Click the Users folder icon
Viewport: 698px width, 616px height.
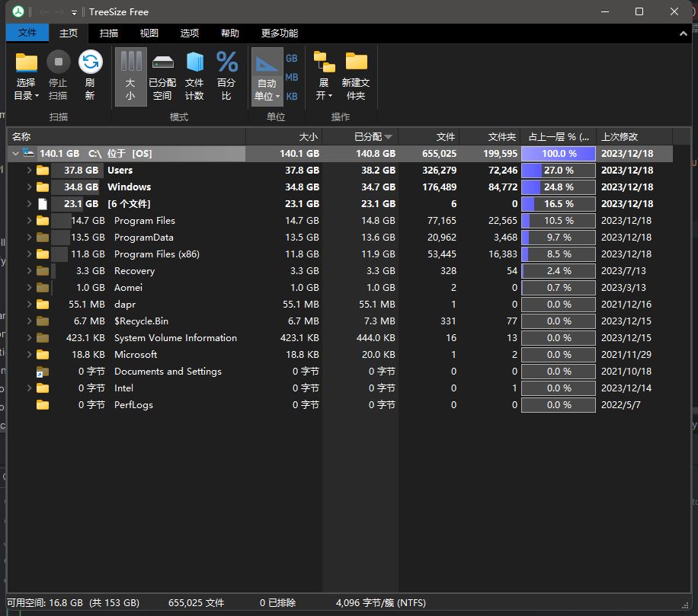[x=43, y=171]
